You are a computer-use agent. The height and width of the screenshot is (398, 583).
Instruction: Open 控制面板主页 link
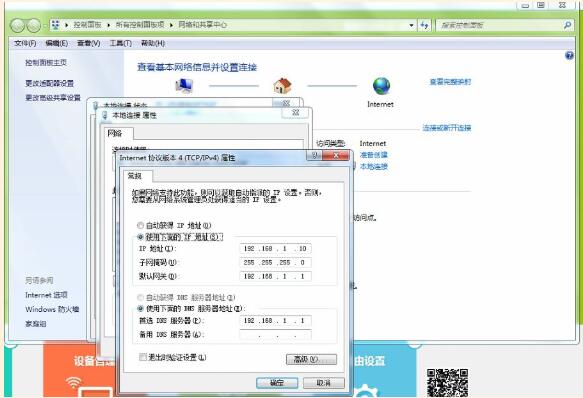coord(46,63)
